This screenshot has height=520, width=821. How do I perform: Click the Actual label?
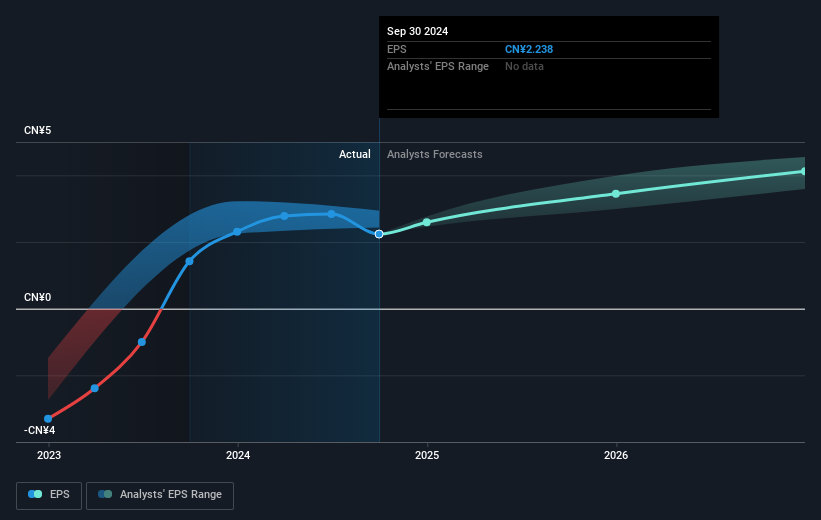(x=354, y=154)
